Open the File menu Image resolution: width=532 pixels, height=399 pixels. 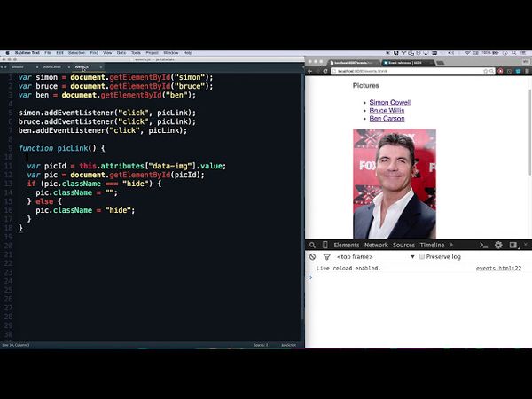click(48, 53)
